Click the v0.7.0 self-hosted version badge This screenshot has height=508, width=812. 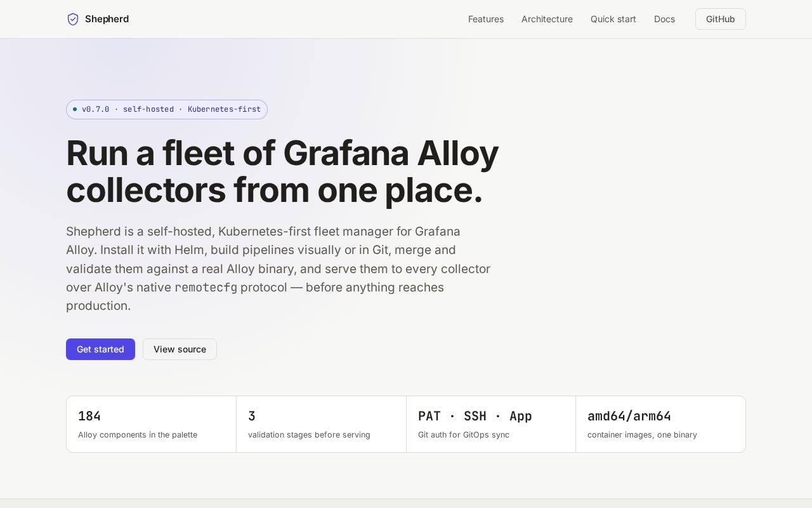[x=167, y=109]
